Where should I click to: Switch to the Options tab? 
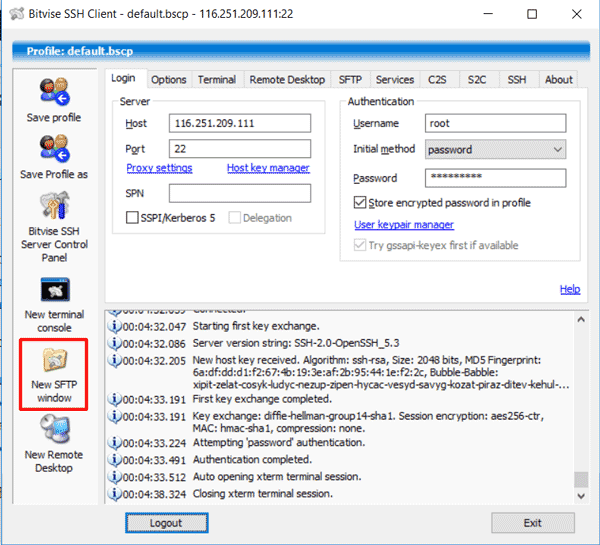pyautogui.click(x=168, y=80)
